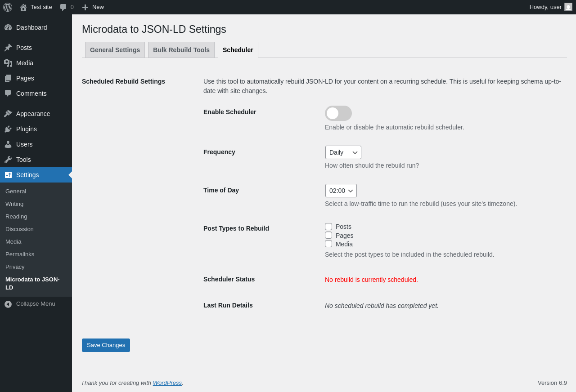The width and height of the screenshot is (576, 392).
Task: Check the Posts post type checkbox
Action: coord(328,227)
